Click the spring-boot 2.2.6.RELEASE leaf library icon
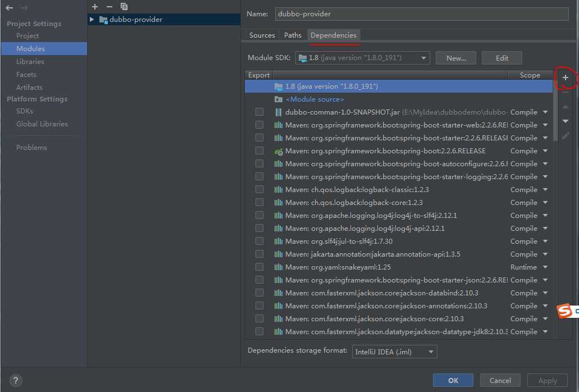Screen dimensions: 579x392 279,151
